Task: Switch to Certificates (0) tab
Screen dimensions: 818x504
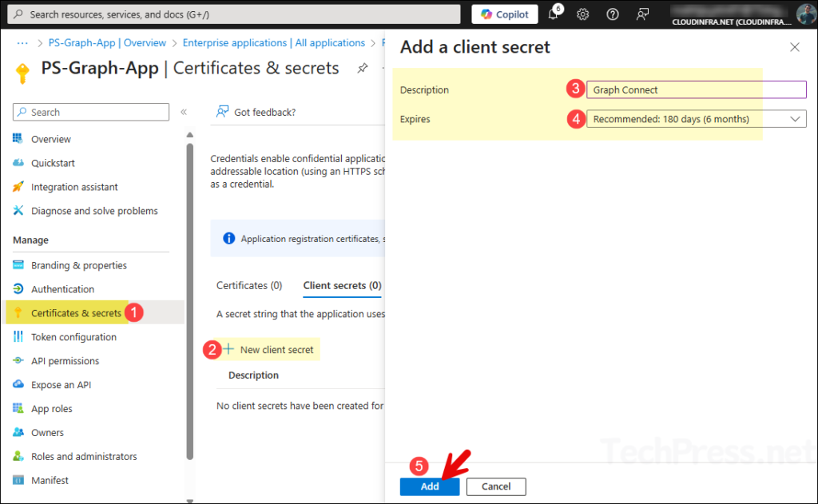Action: 249,285
